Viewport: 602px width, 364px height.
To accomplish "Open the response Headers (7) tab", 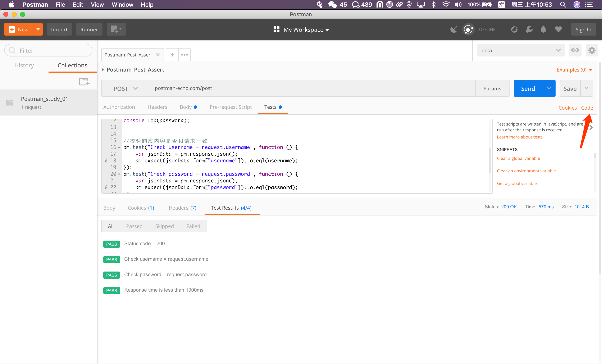I will tap(183, 208).
